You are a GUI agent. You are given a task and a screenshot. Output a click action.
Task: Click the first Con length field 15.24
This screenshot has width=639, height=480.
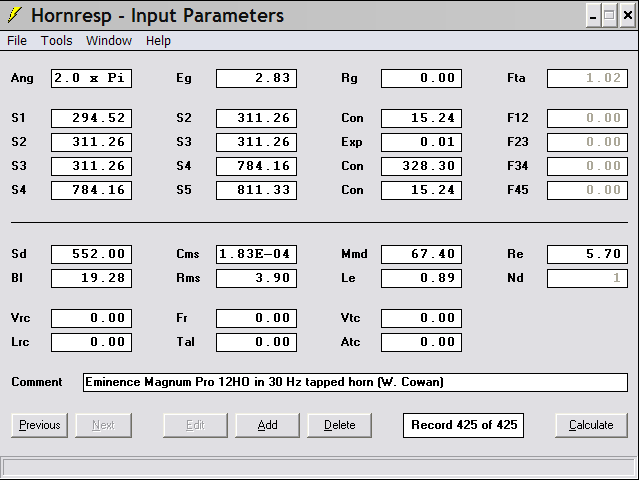421,118
